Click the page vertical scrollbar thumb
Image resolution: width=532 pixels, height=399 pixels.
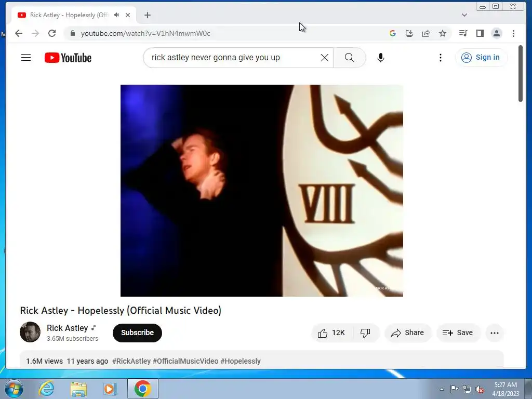point(521,73)
